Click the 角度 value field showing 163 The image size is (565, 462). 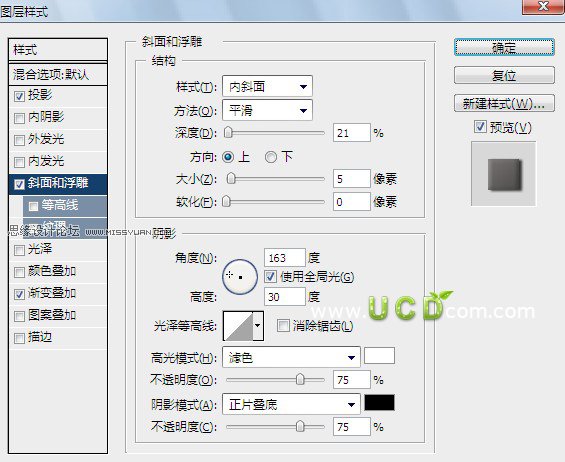[285, 258]
